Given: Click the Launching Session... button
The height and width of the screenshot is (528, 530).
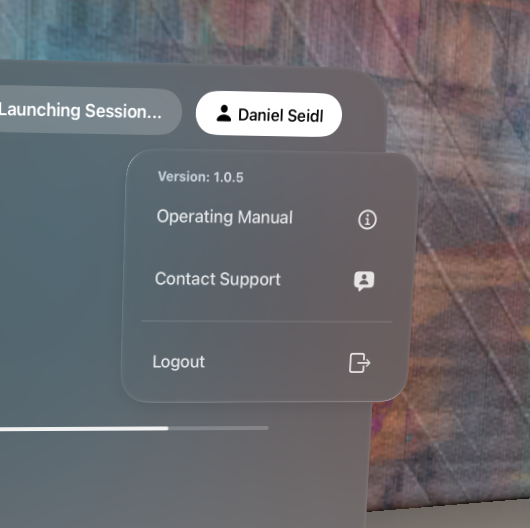Looking at the screenshot, I should pyautogui.click(x=90, y=110).
